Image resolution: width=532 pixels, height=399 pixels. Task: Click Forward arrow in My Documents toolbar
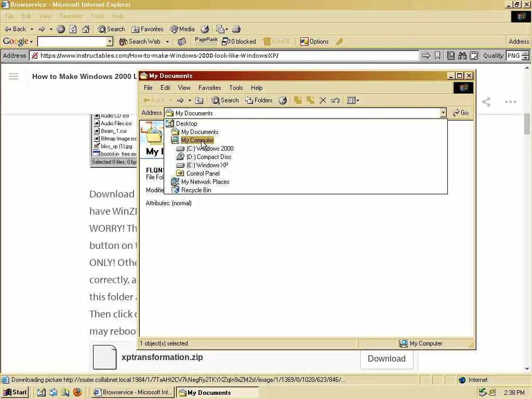180,100
